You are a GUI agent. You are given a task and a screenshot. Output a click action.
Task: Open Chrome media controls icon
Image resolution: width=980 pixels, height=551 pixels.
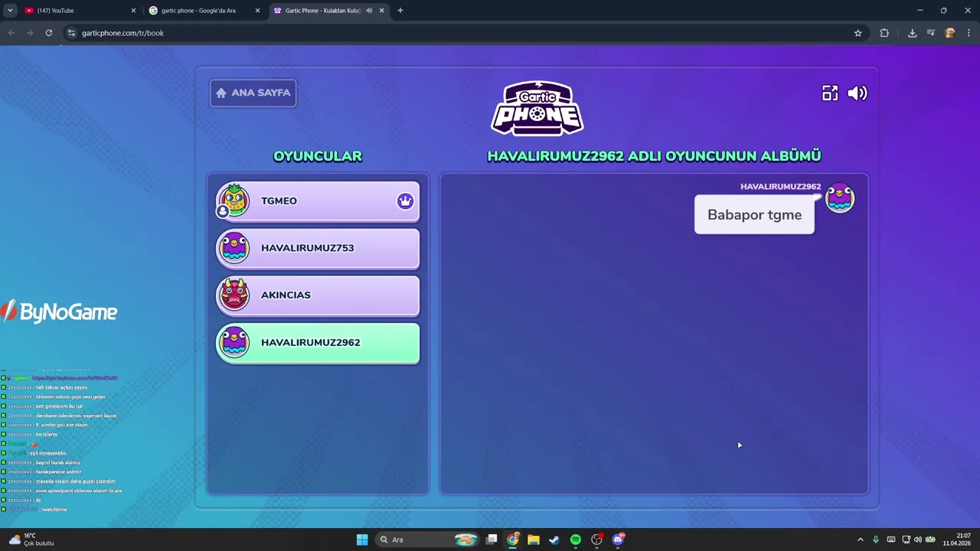tap(930, 33)
